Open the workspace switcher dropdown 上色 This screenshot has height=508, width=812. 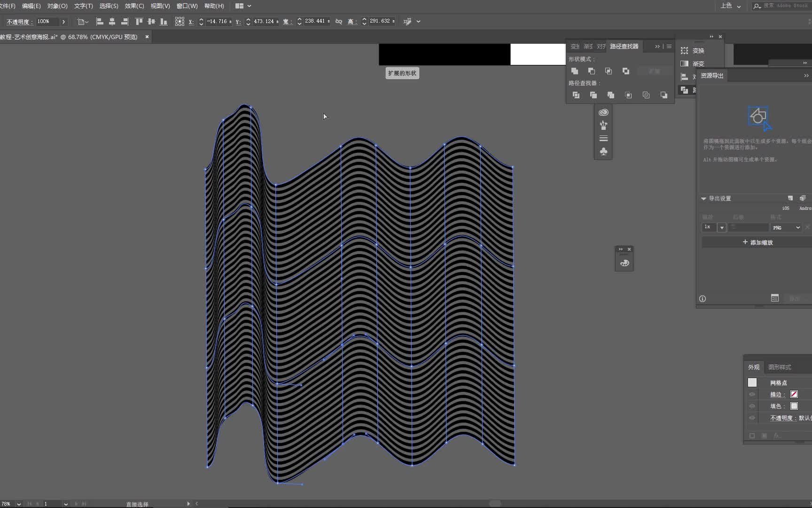[731, 6]
